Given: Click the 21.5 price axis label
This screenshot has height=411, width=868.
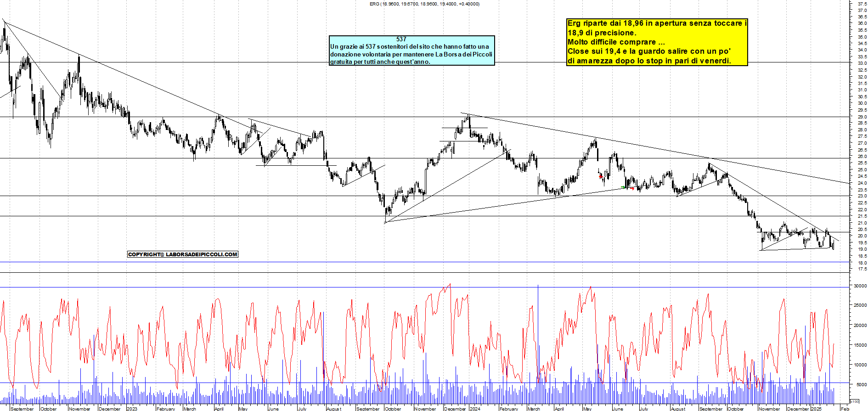Looking at the screenshot, I should click(862, 216).
